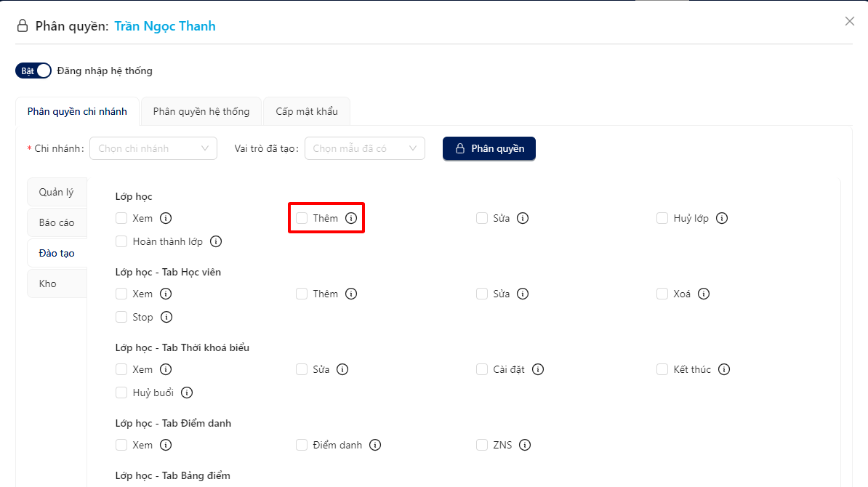Click info icon beside Lớp học Sửa

point(523,218)
